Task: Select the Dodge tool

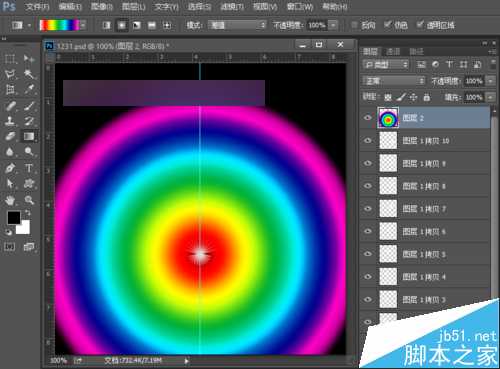Action: pyautogui.click(x=29, y=152)
